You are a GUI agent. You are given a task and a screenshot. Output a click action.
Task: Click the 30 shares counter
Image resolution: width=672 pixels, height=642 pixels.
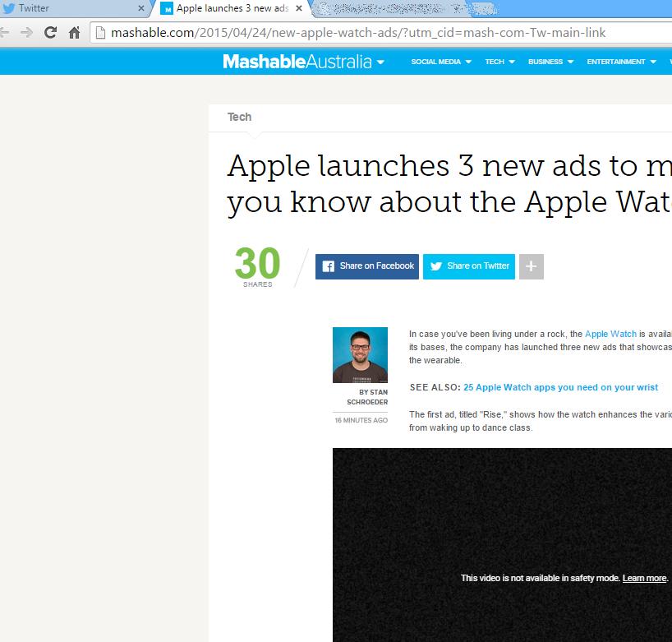pyautogui.click(x=258, y=266)
